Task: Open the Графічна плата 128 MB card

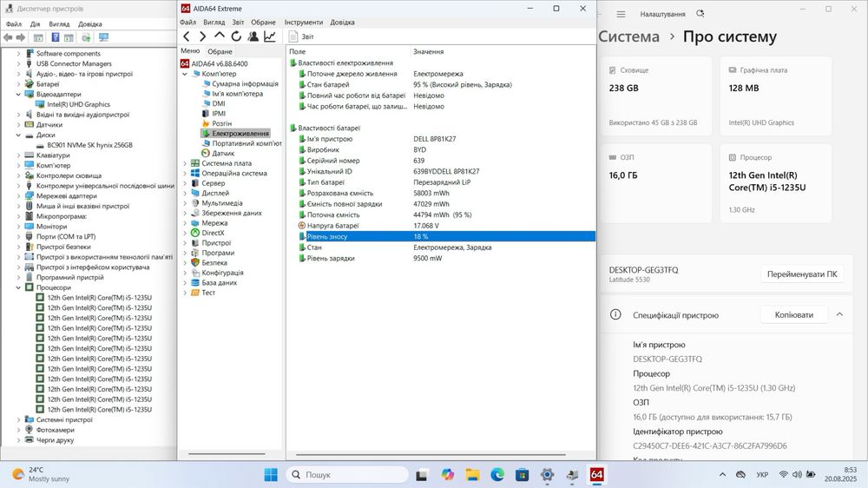Action: [x=775, y=96]
